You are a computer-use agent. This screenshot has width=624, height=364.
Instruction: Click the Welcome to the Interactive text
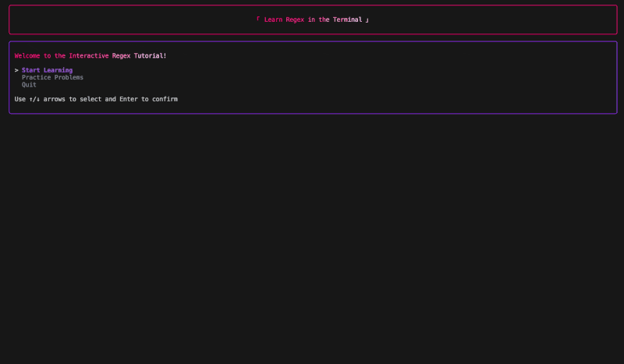(62, 56)
